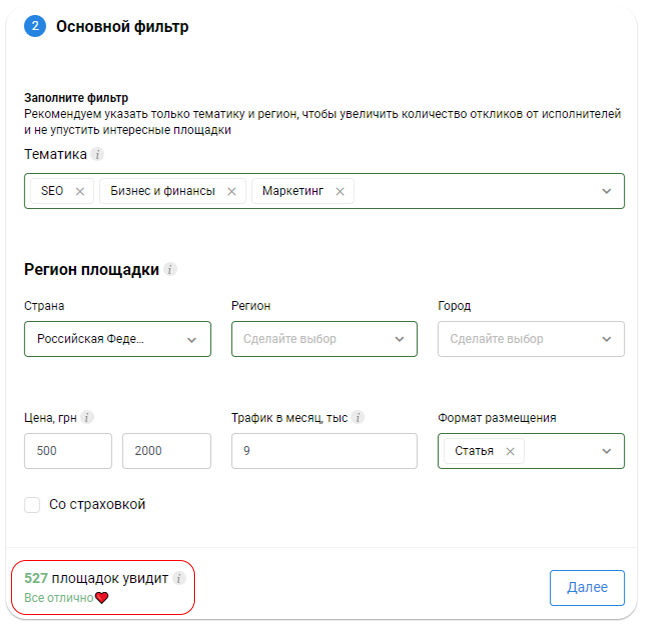This screenshot has height=628, width=645.
Task: Enable the Со страховкой checkbox
Action: pyautogui.click(x=33, y=505)
